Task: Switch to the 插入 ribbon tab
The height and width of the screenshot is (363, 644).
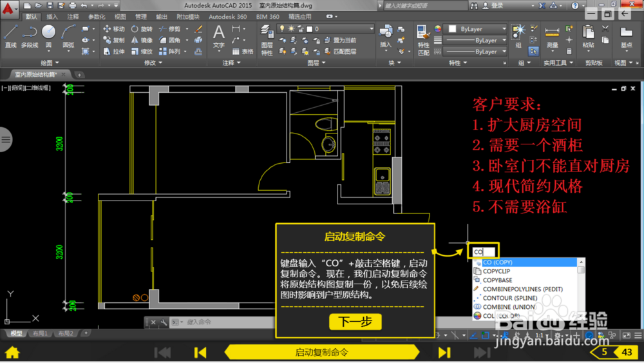Action: click(52, 17)
